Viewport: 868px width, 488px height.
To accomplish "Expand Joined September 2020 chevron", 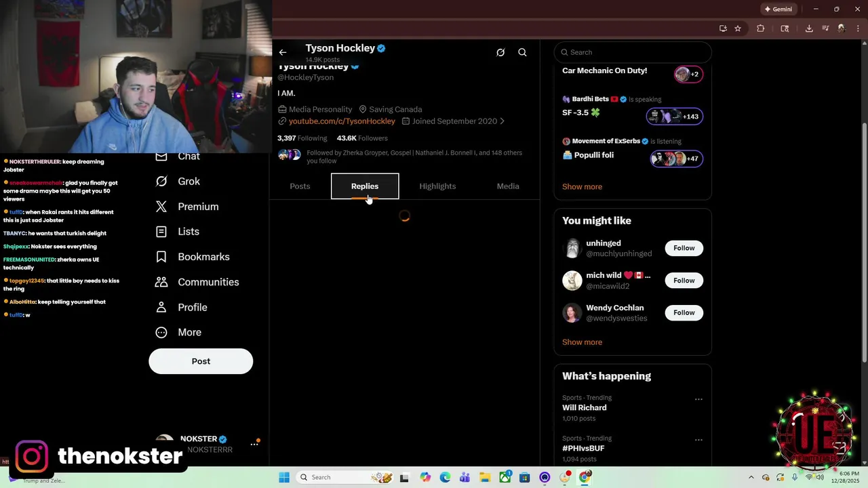I will (x=502, y=121).
